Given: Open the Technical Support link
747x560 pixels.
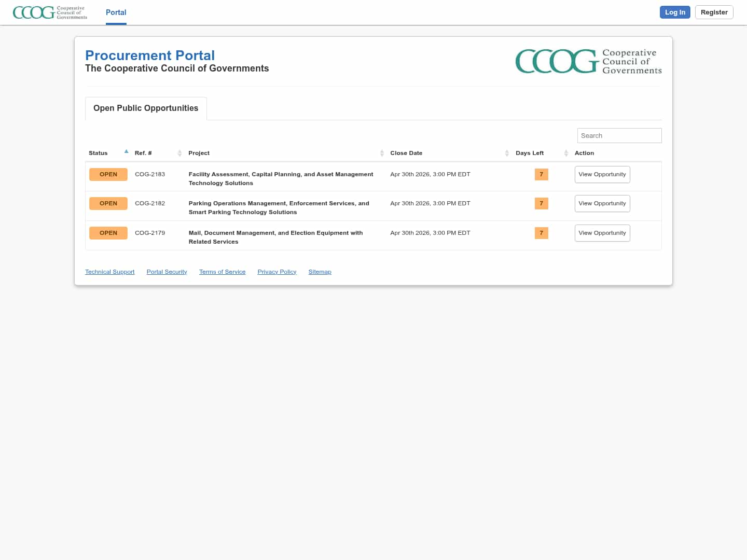Looking at the screenshot, I should 109,271.
